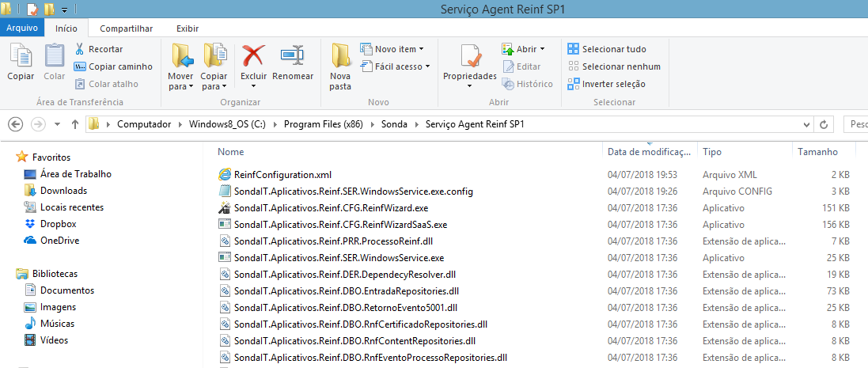The height and width of the screenshot is (368, 868).
Task: Click the Selecionar tudo option
Action: [607, 49]
